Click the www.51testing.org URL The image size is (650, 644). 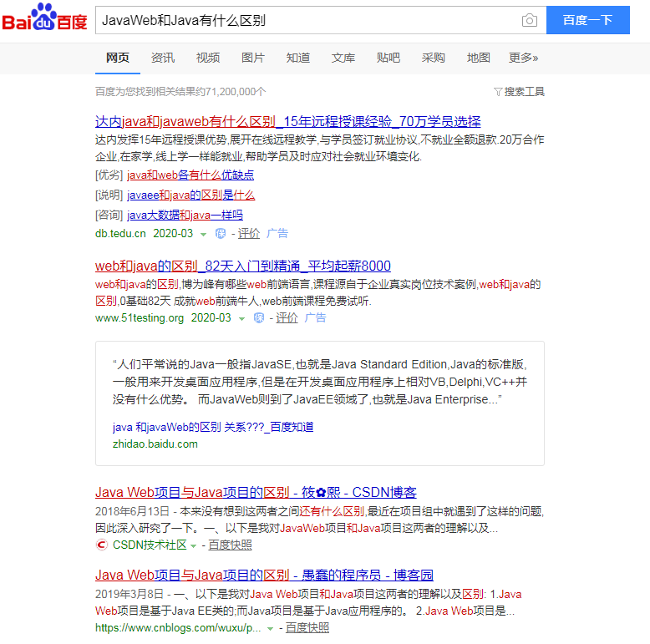coord(140,318)
